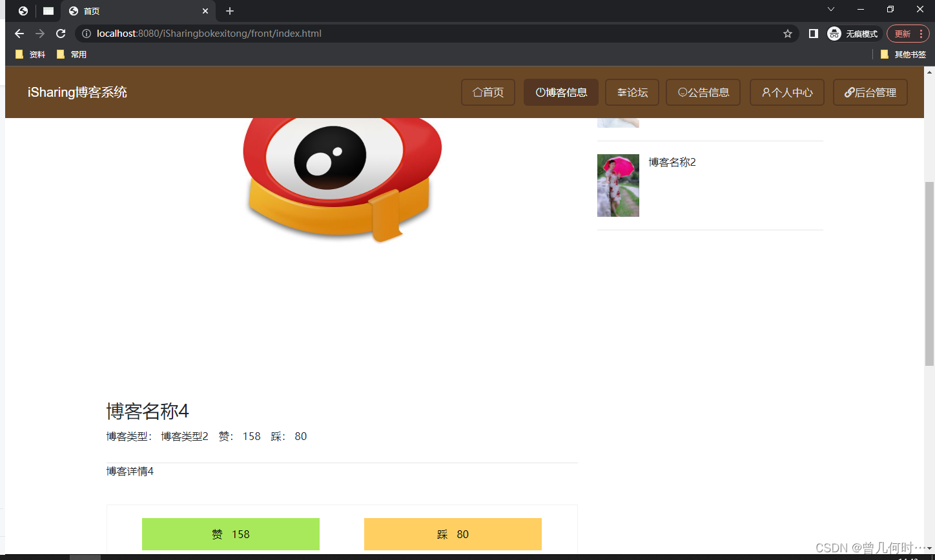Click inside the browser address bar

coord(387,34)
